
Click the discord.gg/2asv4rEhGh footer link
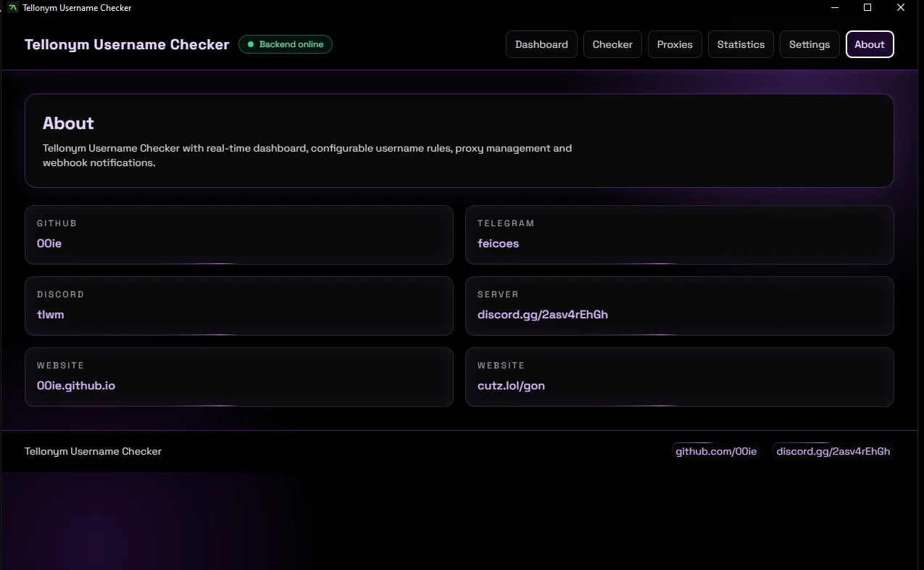pyautogui.click(x=833, y=451)
